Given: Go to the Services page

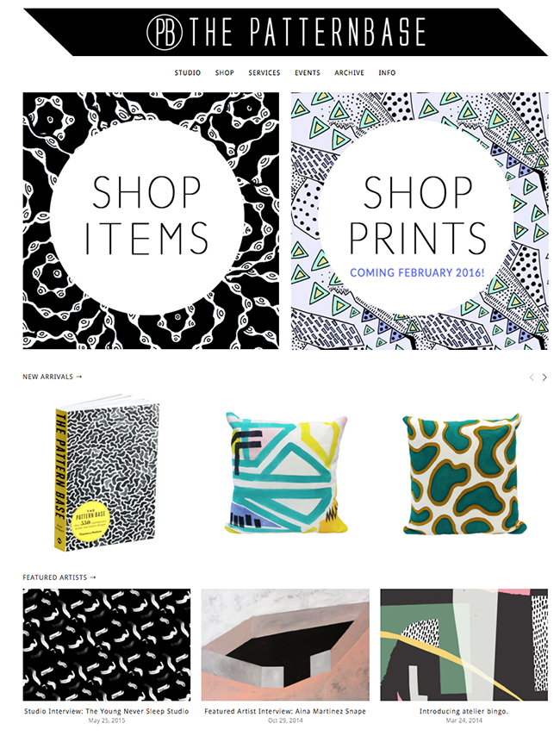Looking at the screenshot, I should tap(264, 72).
